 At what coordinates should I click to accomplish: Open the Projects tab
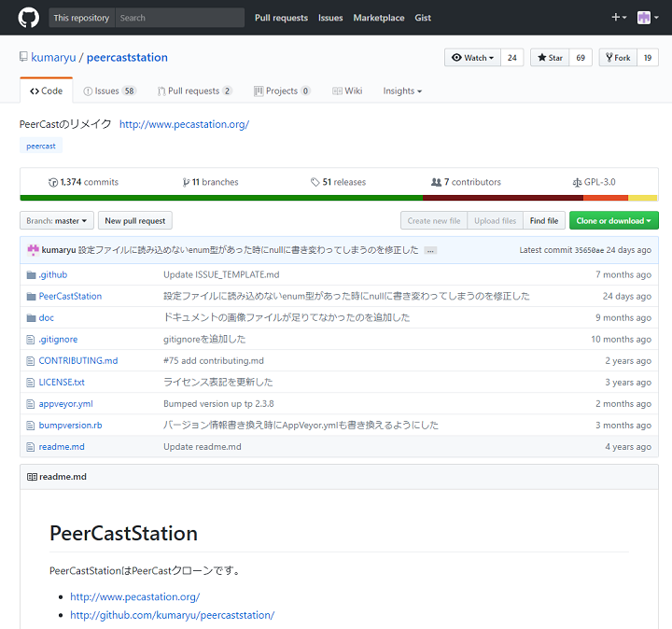coord(282,91)
